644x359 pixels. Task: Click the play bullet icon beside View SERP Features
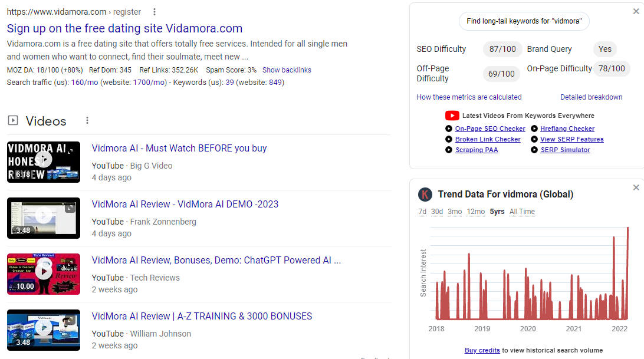point(534,139)
